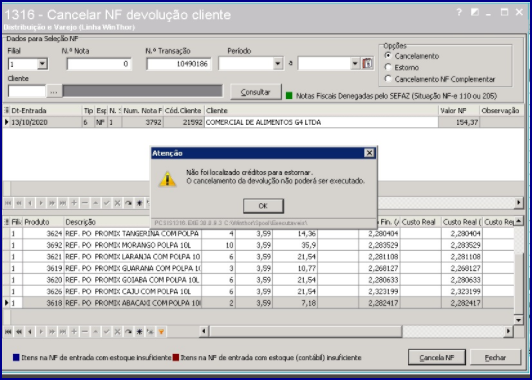The image size is (532, 380).
Task: Go forward one page in items navigator
Action: click(x=52, y=332)
